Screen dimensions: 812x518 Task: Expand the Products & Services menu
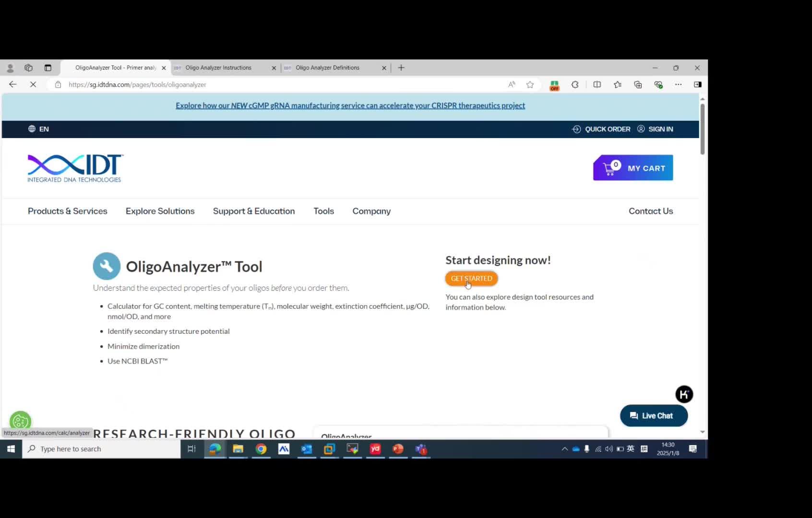coord(67,211)
